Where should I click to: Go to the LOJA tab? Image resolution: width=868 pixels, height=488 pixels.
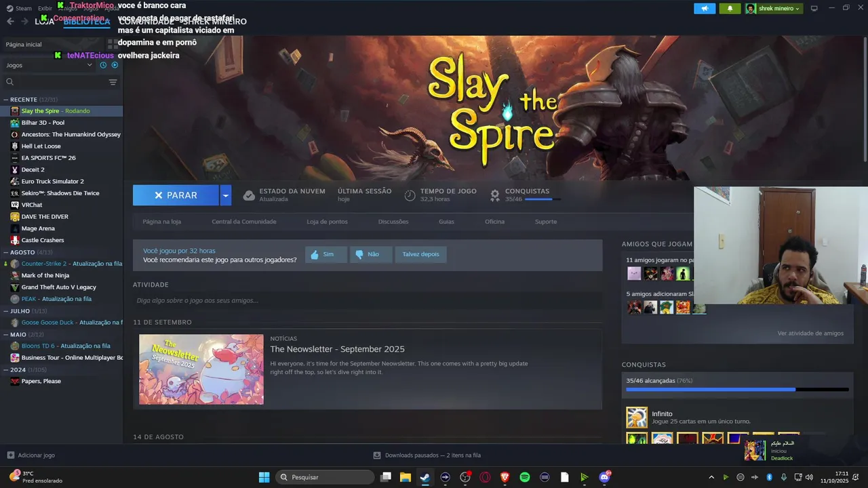point(44,22)
